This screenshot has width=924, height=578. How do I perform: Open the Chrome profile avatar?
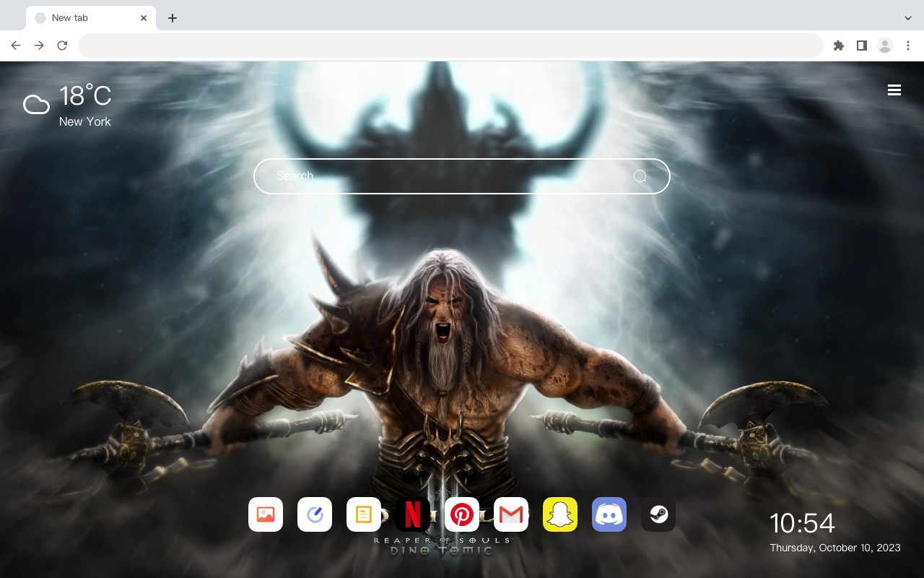point(885,46)
